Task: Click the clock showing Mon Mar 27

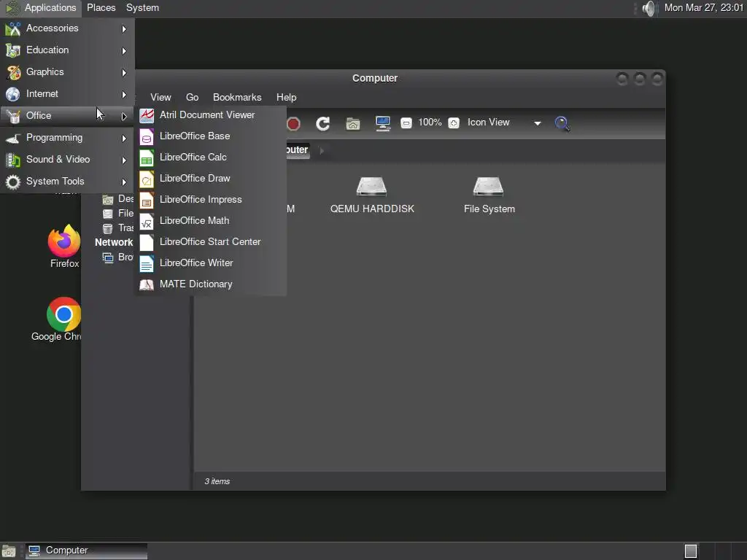Action: (x=704, y=7)
